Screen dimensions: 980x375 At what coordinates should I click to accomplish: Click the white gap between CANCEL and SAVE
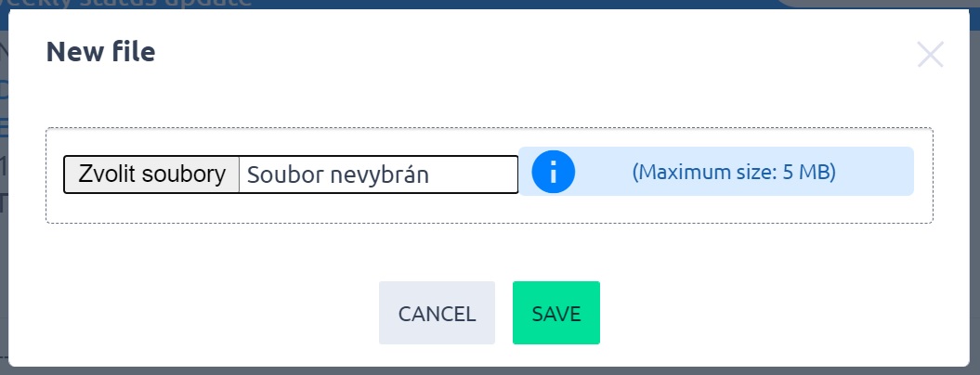[503, 314]
